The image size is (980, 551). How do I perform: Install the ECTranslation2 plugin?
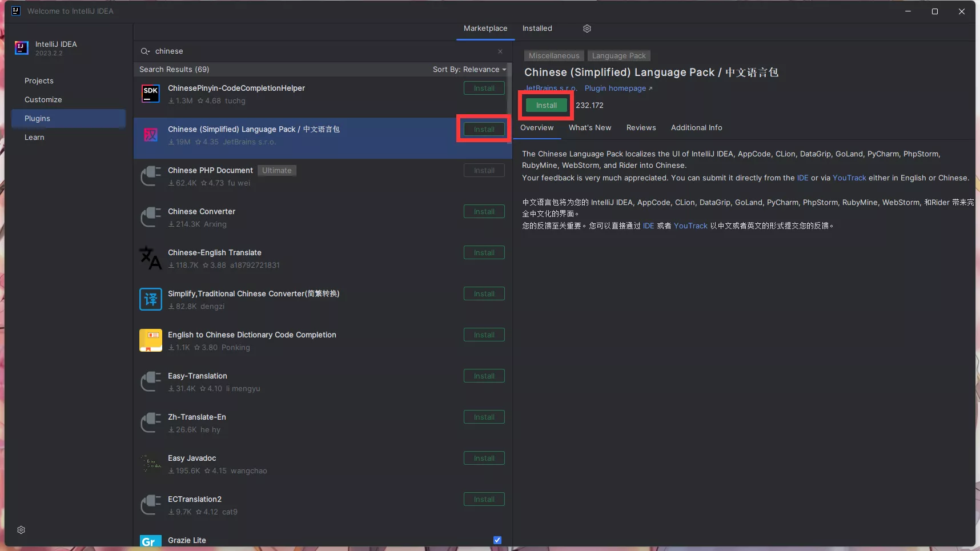pos(484,500)
